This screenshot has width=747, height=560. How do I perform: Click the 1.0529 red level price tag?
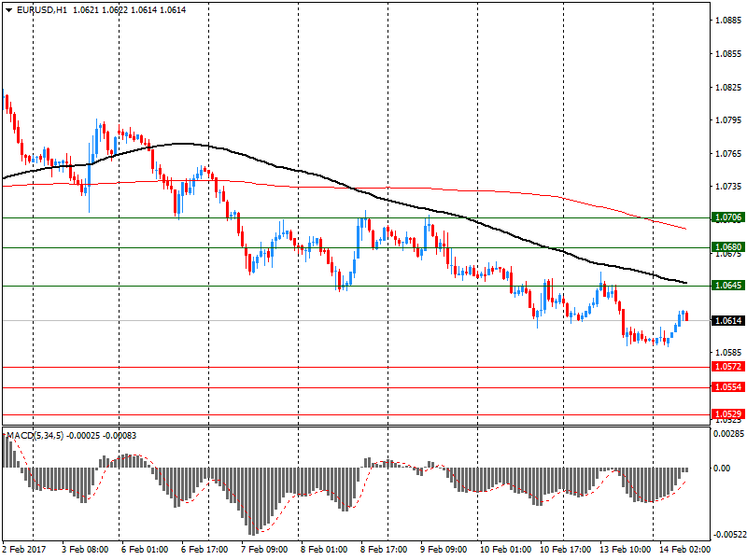point(727,414)
